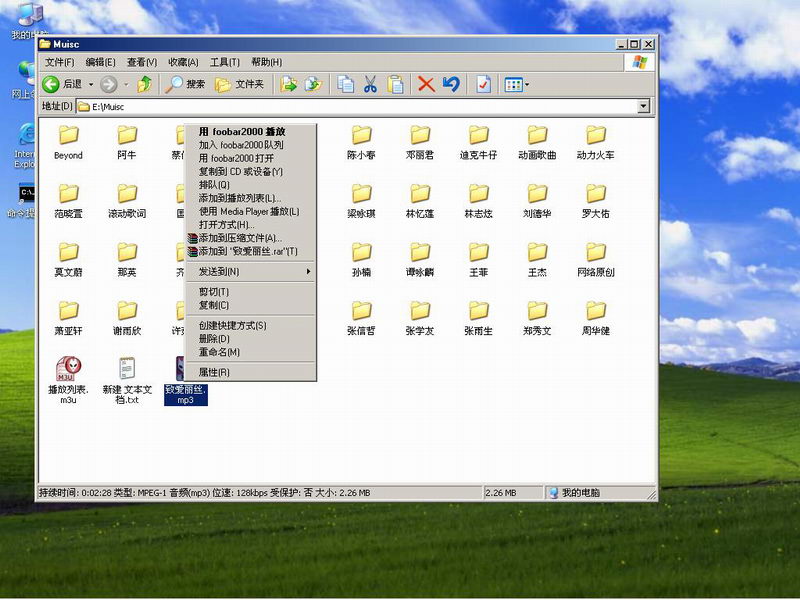Open the Views button dropdown arrow
Viewport: 800px width, 600px height.
click(527, 84)
